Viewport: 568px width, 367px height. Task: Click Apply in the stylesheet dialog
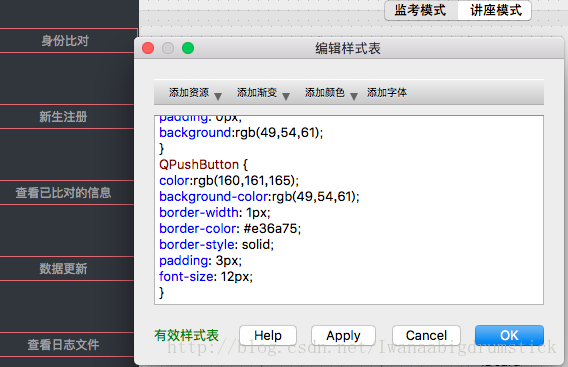click(x=343, y=335)
